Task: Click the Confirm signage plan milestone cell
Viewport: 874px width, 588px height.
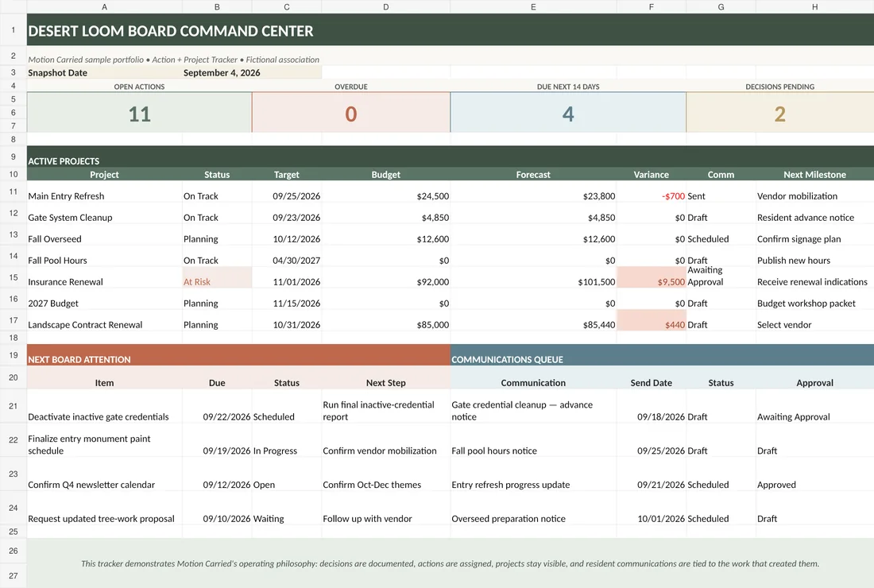Action: [814, 234]
